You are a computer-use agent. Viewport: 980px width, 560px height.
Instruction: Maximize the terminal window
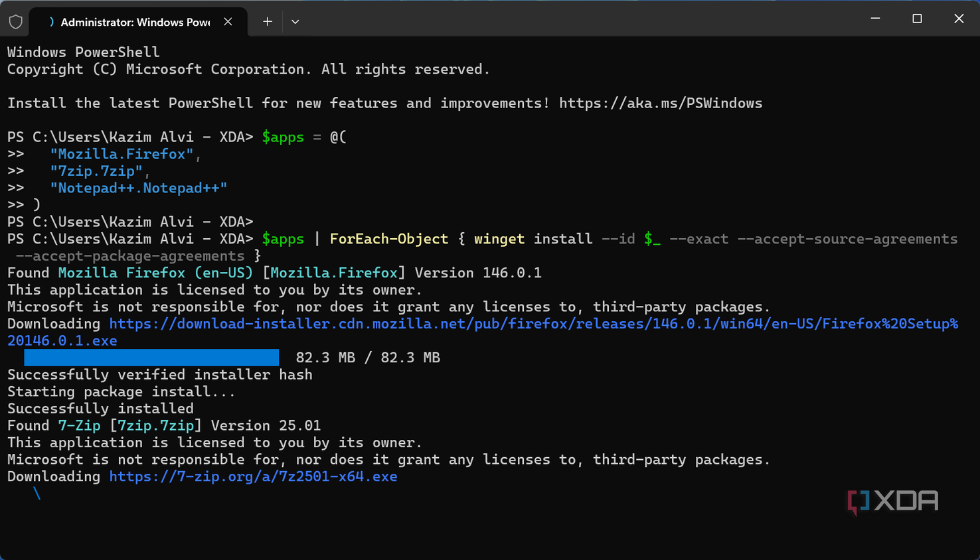click(x=917, y=19)
